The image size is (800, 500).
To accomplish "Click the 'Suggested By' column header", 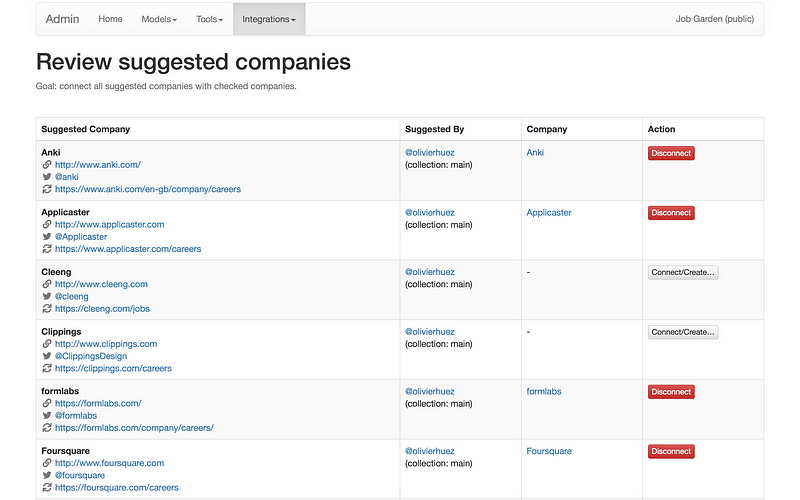I will [x=435, y=129].
